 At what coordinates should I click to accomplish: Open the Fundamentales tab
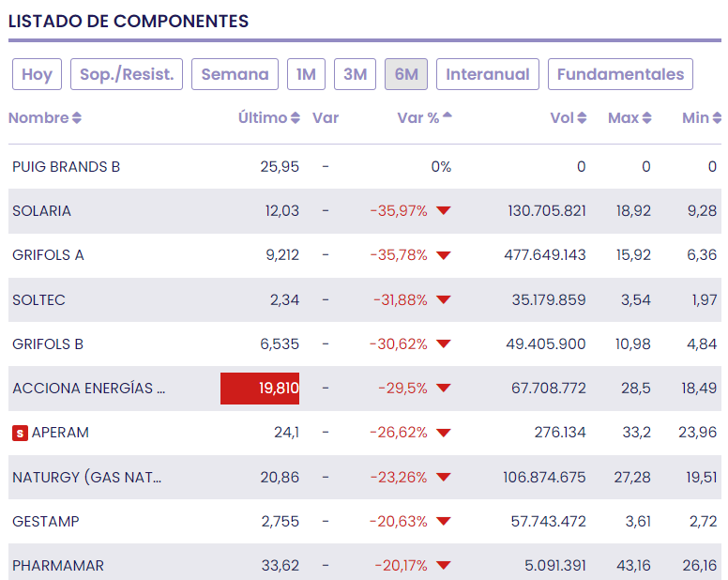pyautogui.click(x=620, y=74)
